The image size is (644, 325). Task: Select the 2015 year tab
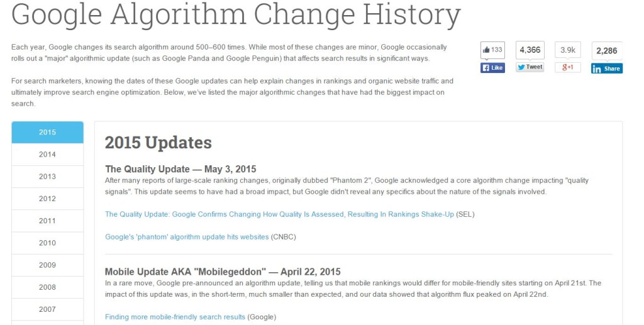pyautogui.click(x=47, y=132)
